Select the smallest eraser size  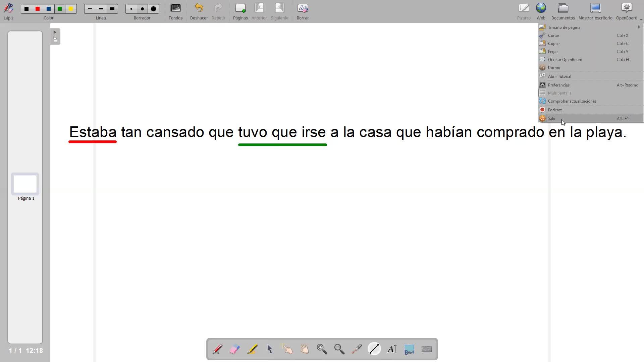pyautogui.click(x=131, y=9)
